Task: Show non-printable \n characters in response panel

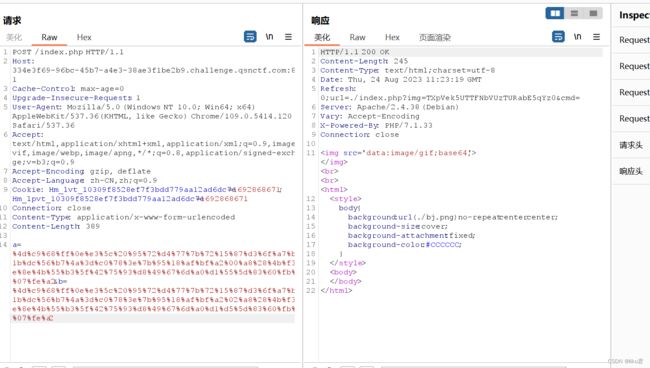Action: (577, 37)
